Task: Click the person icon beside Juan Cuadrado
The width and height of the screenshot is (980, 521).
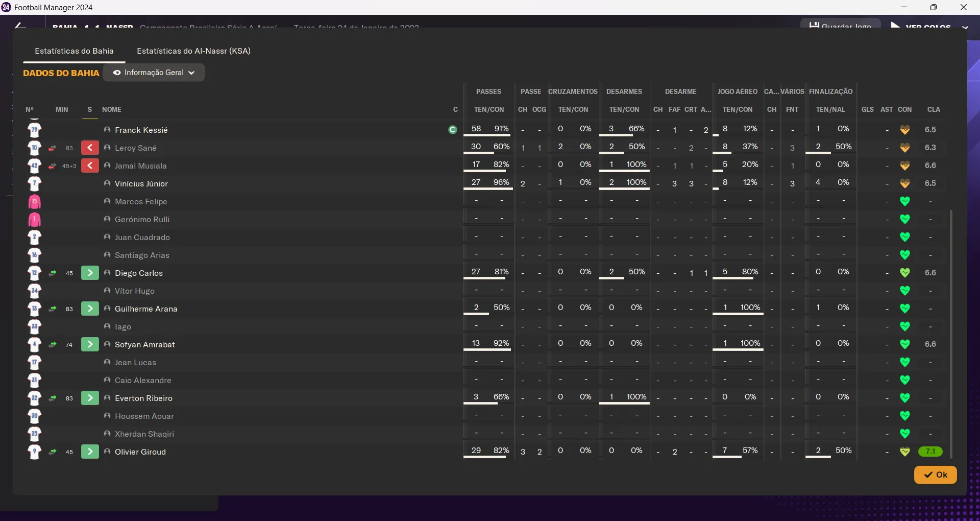Action: [107, 237]
